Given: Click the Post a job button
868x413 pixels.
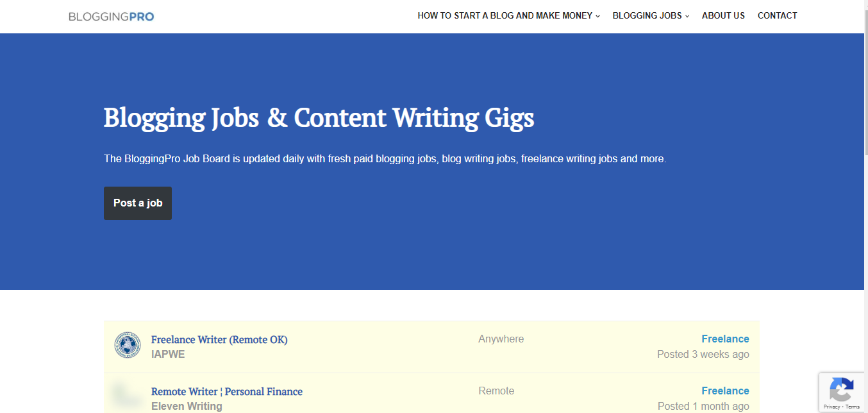Looking at the screenshot, I should tap(138, 203).
